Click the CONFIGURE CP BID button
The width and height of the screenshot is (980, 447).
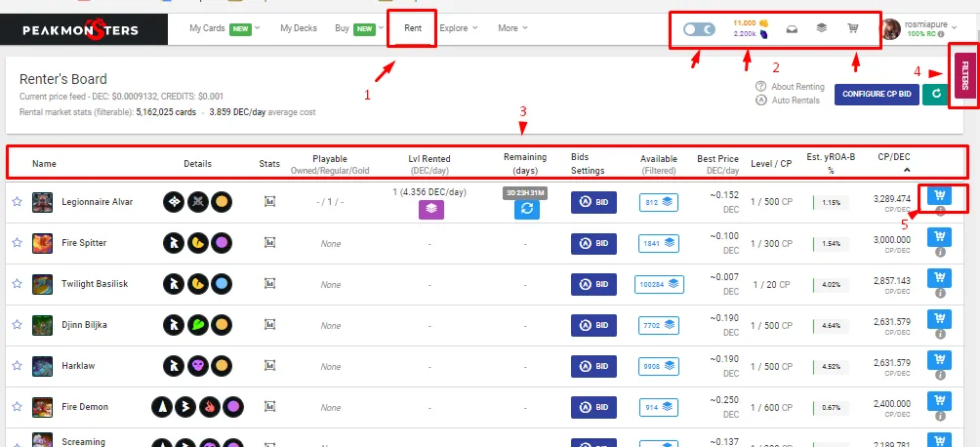(x=876, y=95)
